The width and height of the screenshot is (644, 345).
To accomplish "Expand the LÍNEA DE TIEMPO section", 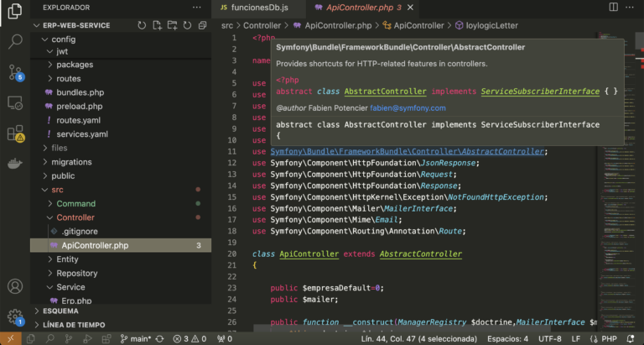I will pos(74,324).
